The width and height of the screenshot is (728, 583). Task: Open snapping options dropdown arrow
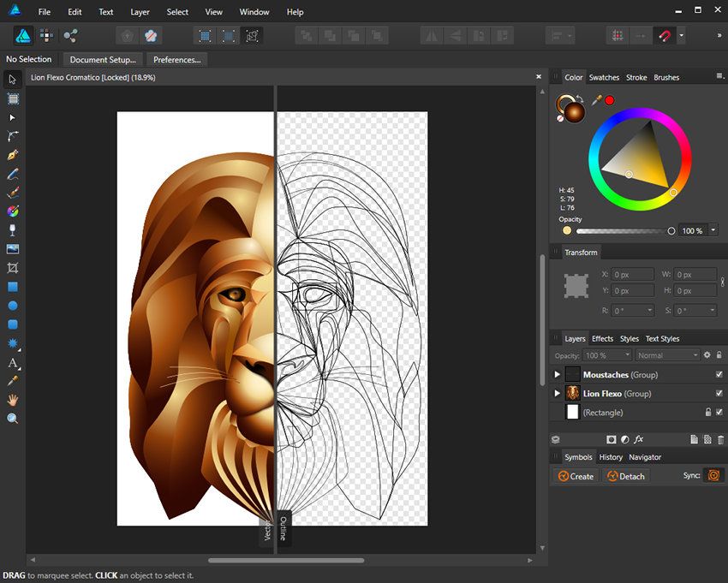pyautogui.click(x=681, y=36)
